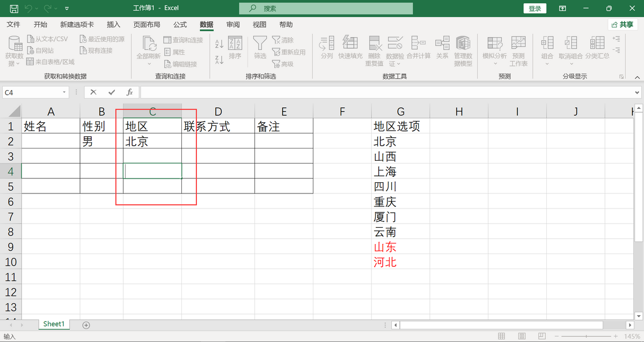Open the Name Box dropdown arrow
The height and width of the screenshot is (342, 644).
[64, 92]
